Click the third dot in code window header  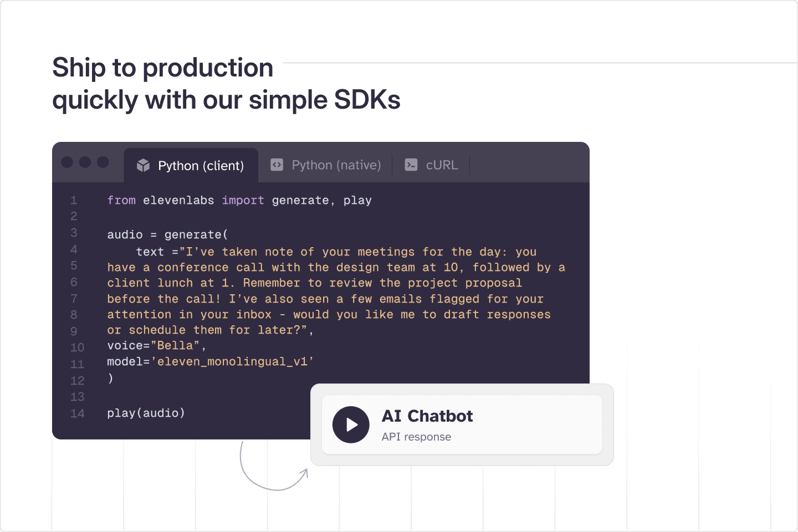(x=103, y=162)
